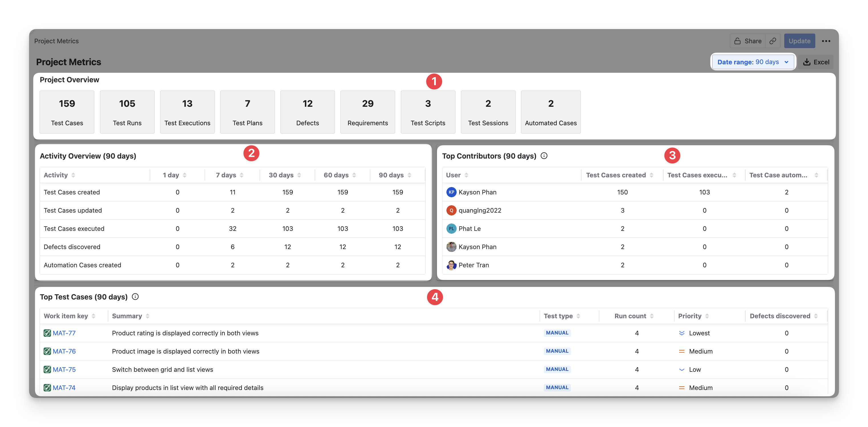Select the Test Cases overview card
Viewport: 868px width, 427px height.
click(x=67, y=112)
